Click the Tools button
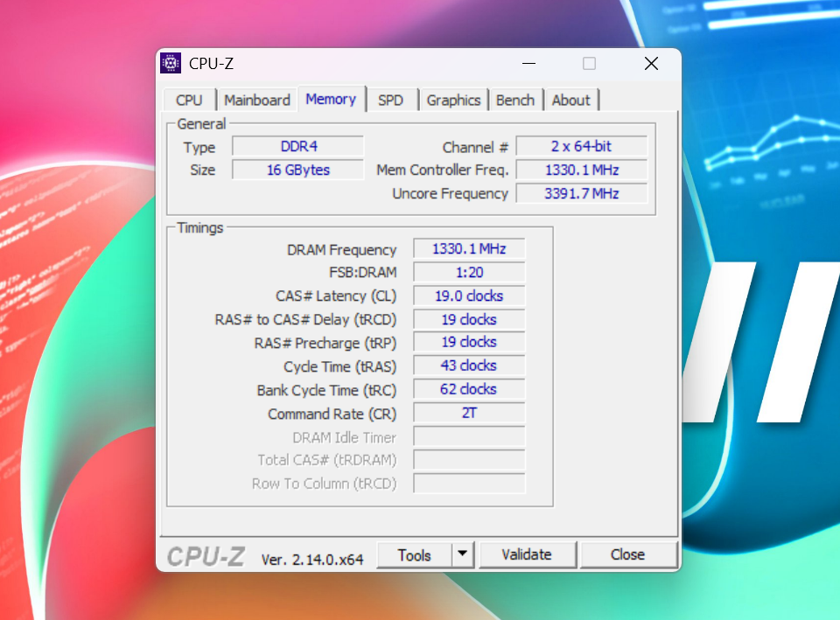 (414, 555)
